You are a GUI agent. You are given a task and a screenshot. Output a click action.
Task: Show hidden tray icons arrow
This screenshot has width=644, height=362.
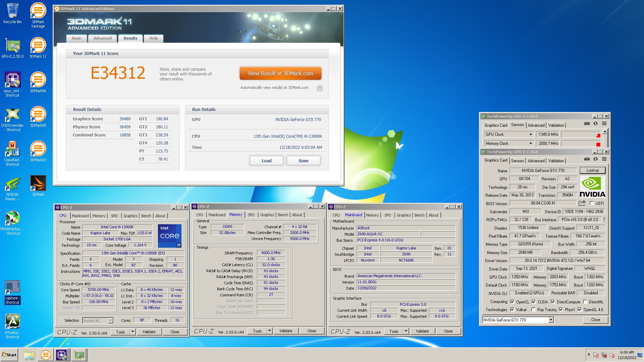[x=589, y=355]
